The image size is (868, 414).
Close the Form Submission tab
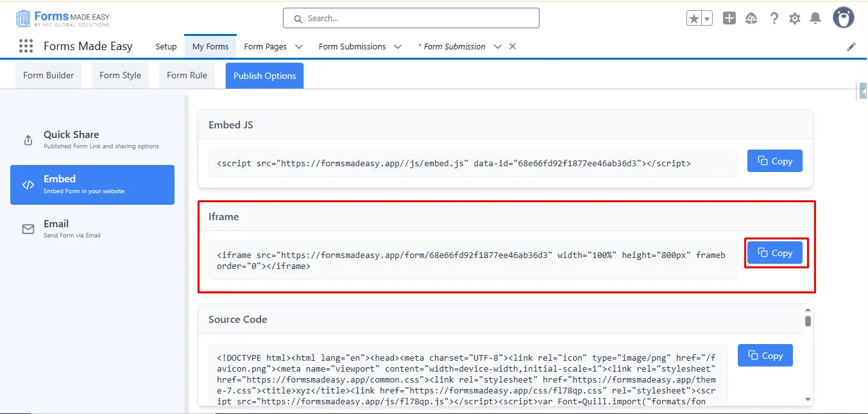[x=513, y=46]
